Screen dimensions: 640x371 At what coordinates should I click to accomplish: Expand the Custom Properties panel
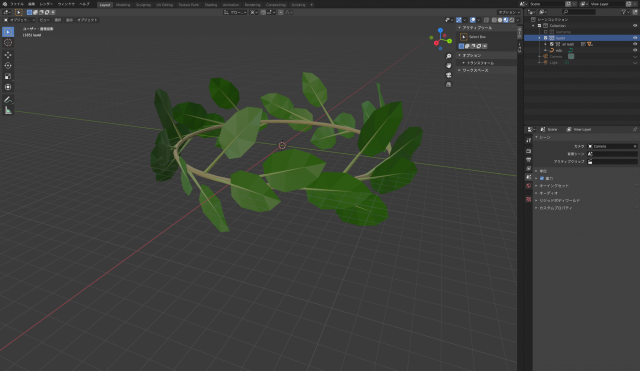tap(556, 208)
